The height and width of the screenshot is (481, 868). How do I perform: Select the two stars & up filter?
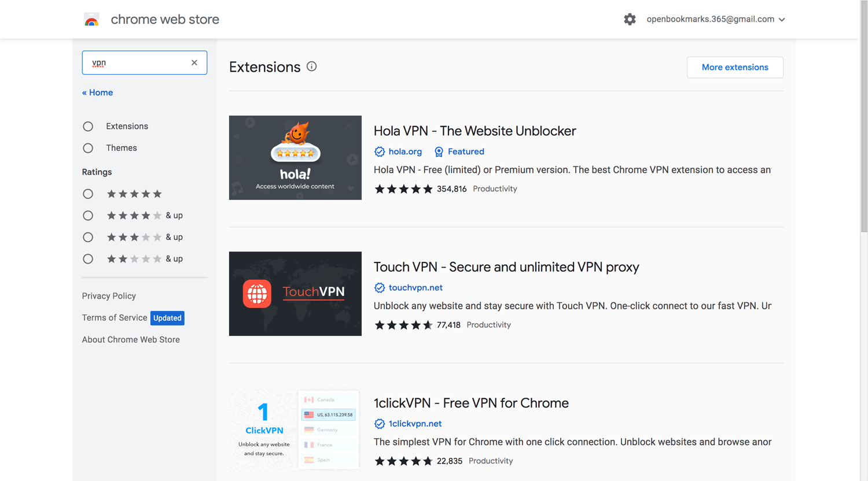coord(88,259)
